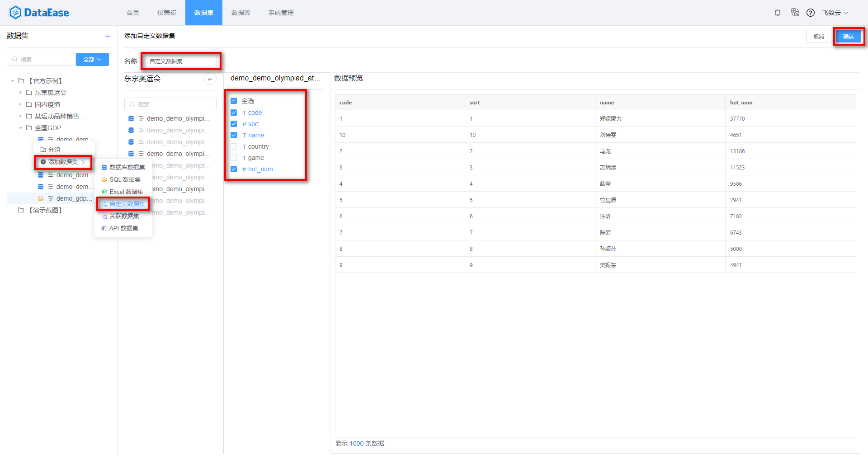Open the notification bell icon
868x456 pixels.
pyautogui.click(x=778, y=13)
